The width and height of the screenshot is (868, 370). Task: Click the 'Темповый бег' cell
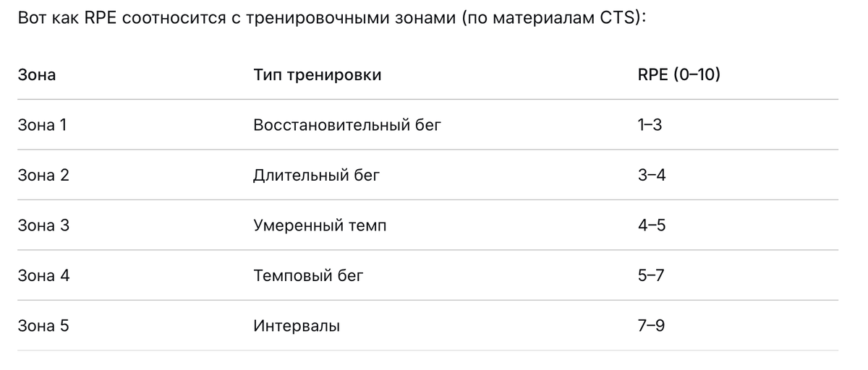309,275
